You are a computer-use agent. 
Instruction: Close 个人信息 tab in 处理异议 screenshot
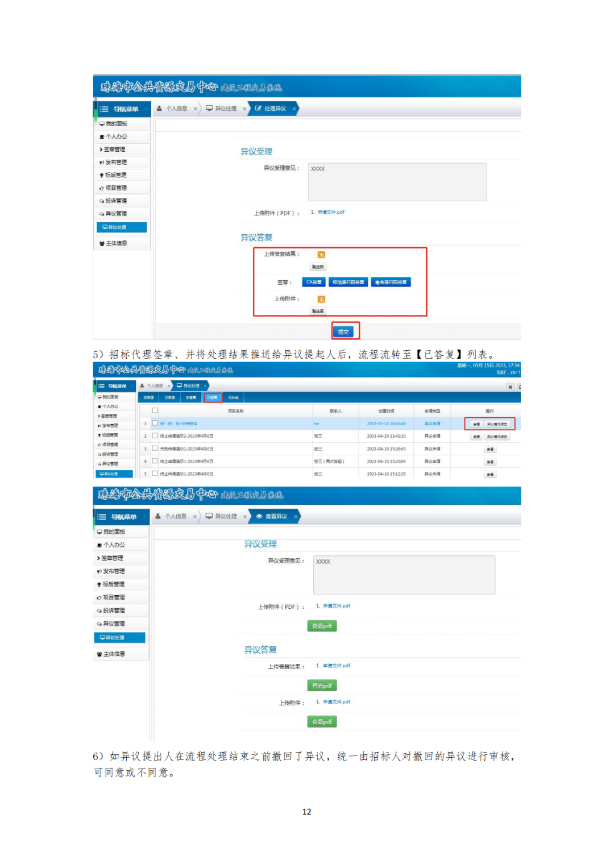(x=196, y=109)
